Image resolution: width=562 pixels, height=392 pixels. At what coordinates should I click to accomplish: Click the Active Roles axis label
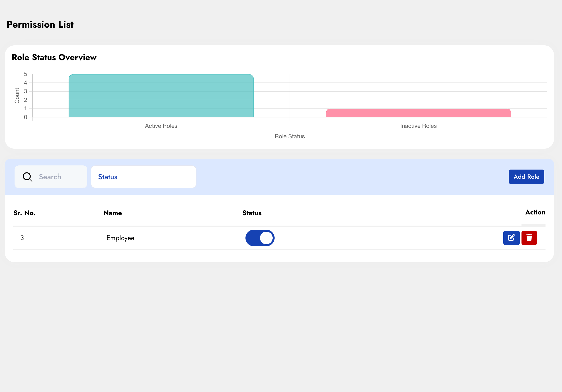click(x=161, y=126)
